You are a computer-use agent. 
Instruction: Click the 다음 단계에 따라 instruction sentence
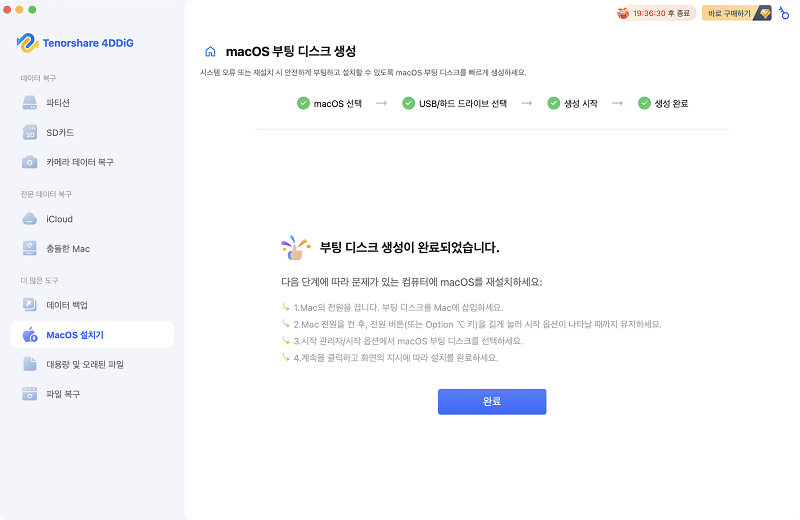tap(412, 282)
